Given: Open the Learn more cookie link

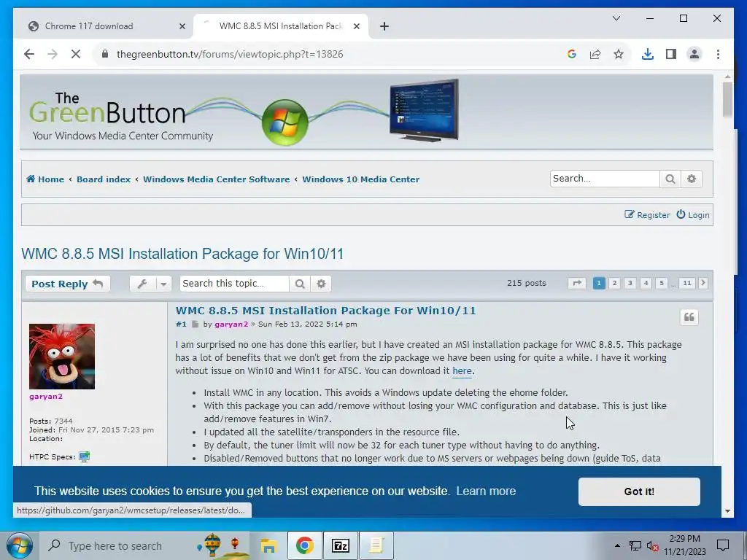Looking at the screenshot, I should click(x=486, y=491).
